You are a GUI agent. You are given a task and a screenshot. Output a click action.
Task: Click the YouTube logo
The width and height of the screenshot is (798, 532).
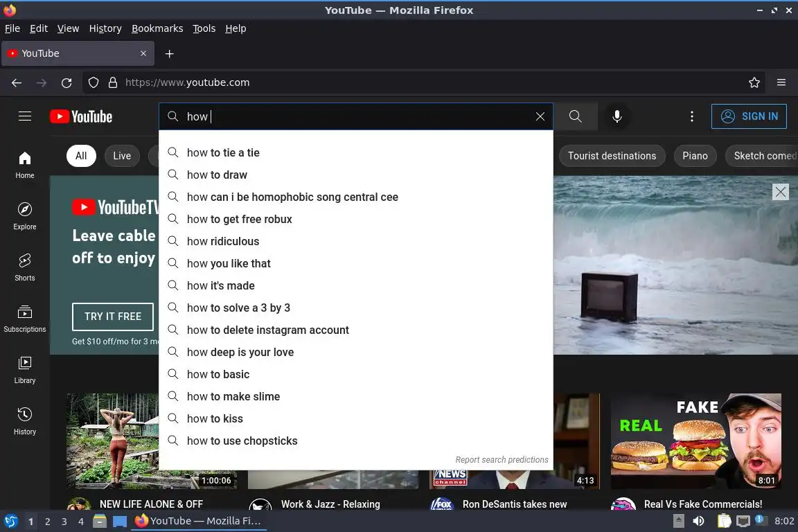81,116
